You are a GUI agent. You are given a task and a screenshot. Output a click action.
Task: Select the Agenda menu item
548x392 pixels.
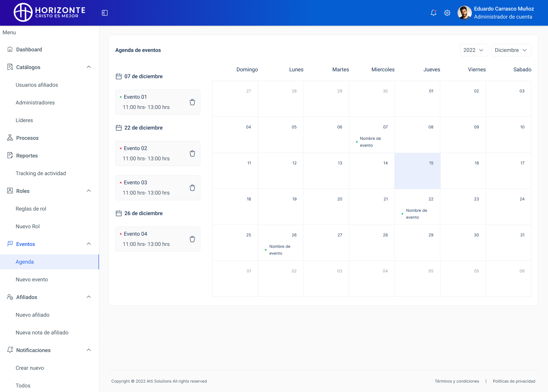tap(49, 262)
